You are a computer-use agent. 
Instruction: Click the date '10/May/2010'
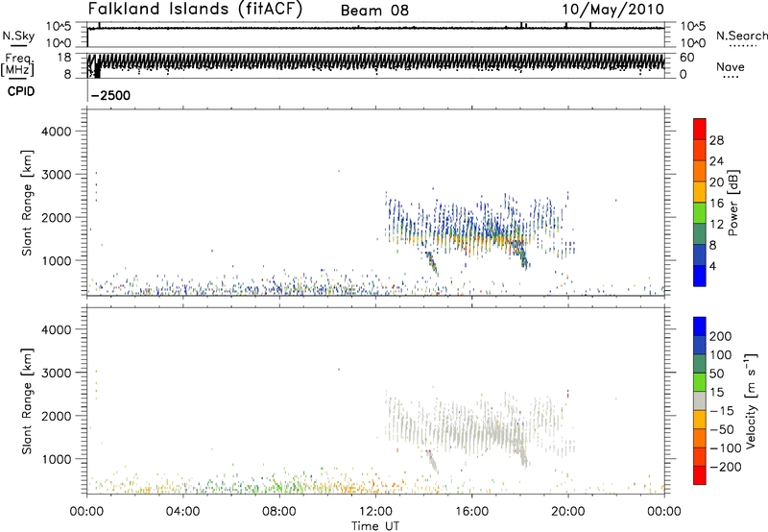point(612,10)
